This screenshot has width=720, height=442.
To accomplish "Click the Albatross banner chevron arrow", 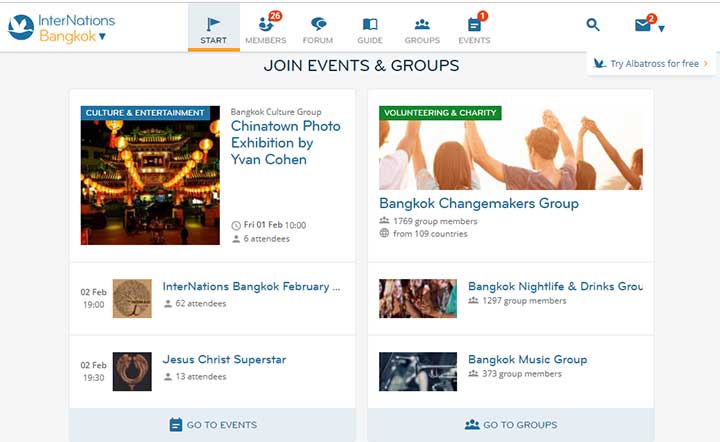I will (x=706, y=64).
